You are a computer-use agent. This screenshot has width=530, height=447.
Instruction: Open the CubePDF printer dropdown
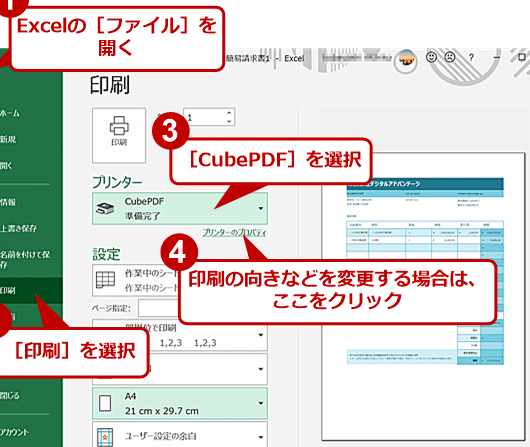coord(180,208)
